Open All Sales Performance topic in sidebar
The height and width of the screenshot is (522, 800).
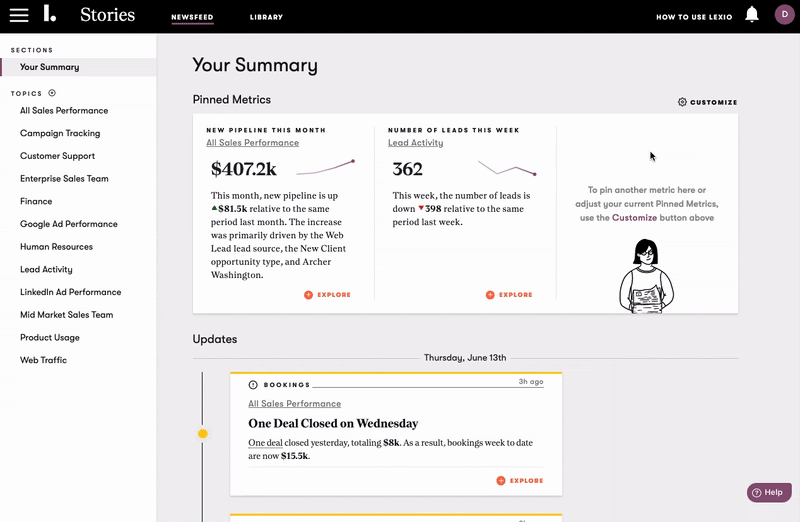[64, 110]
